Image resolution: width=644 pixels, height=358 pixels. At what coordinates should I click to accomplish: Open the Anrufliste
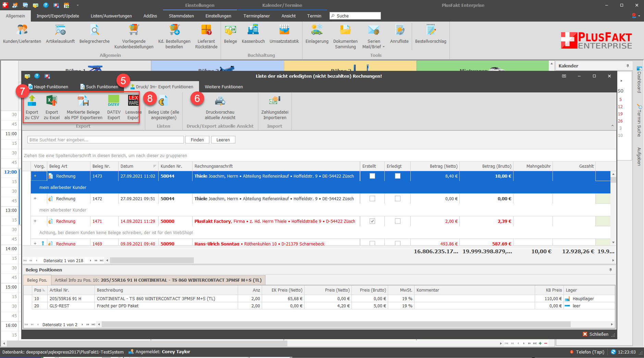399,34
